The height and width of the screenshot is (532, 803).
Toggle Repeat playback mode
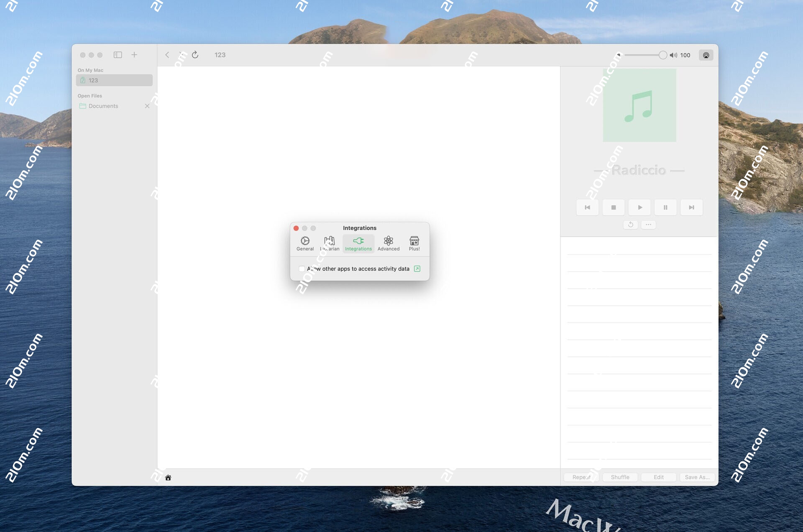pyautogui.click(x=581, y=477)
